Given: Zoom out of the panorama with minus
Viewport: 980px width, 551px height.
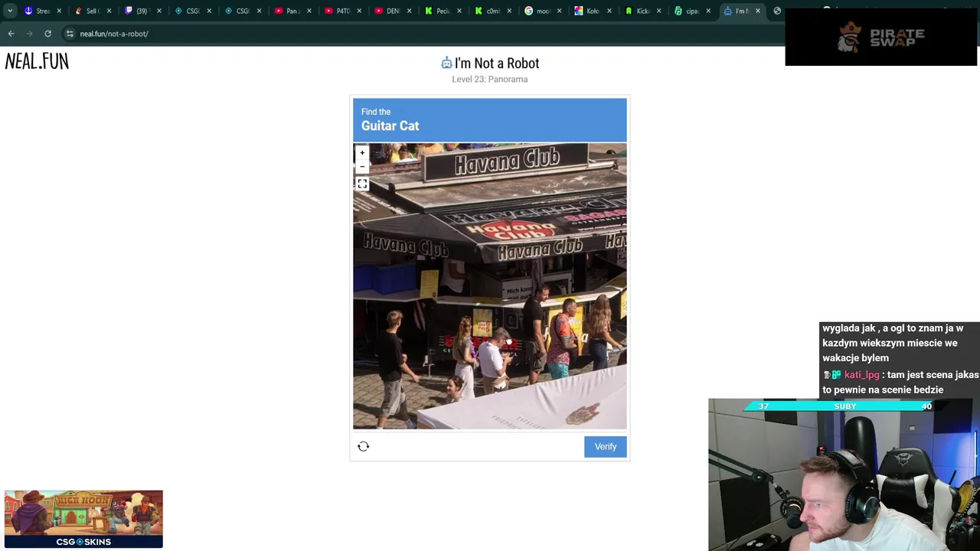Looking at the screenshot, I should 362,166.
